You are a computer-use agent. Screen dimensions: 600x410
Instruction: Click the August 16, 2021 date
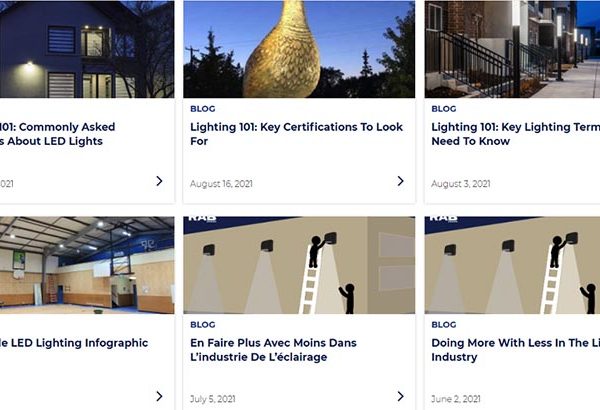pos(221,184)
